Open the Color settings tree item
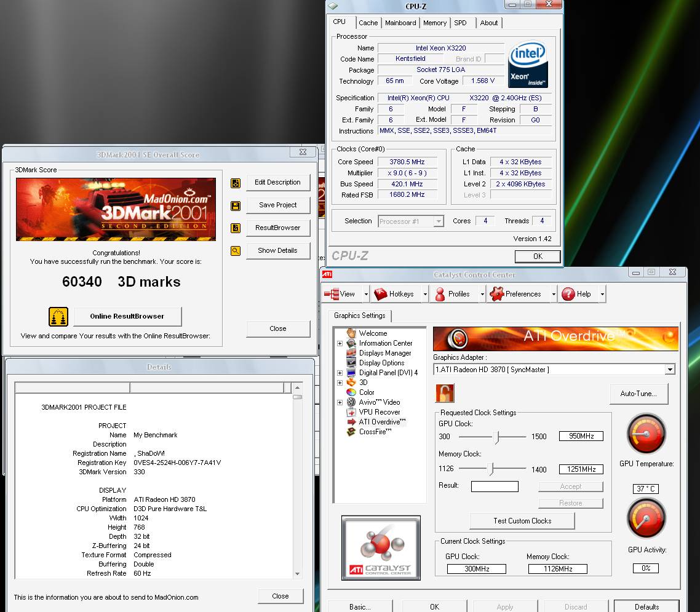This screenshot has width=700, height=612. pos(367,392)
